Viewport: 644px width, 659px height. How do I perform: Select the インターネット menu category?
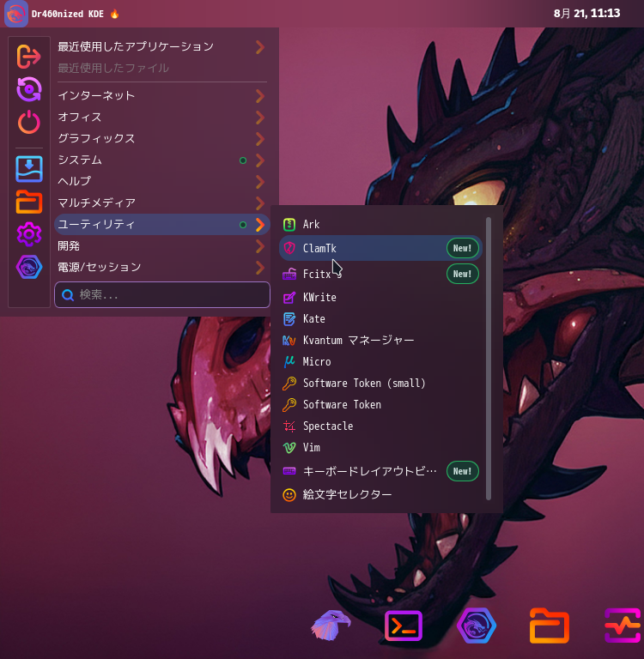(162, 96)
